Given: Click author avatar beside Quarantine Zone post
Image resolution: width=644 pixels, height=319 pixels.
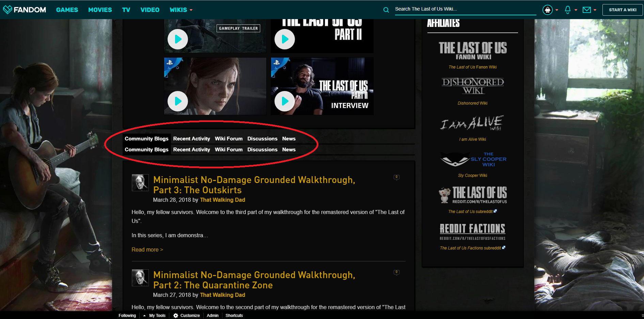Looking at the screenshot, I should [140, 278].
